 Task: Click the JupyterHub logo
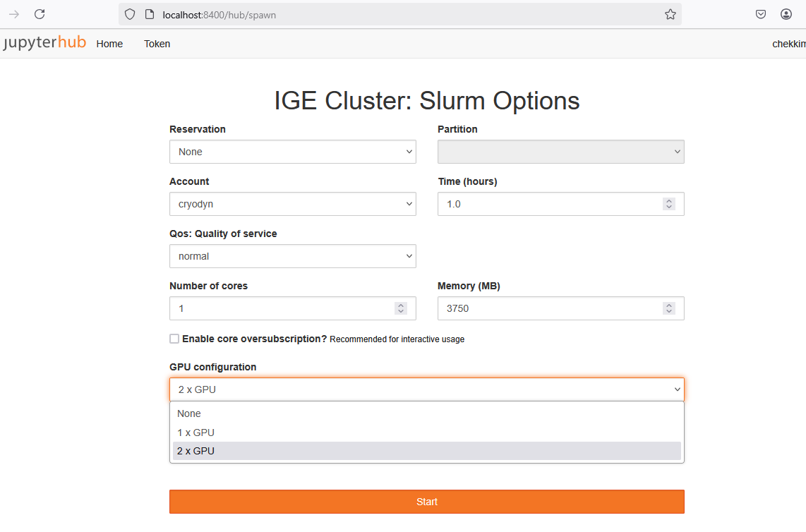coord(44,43)
